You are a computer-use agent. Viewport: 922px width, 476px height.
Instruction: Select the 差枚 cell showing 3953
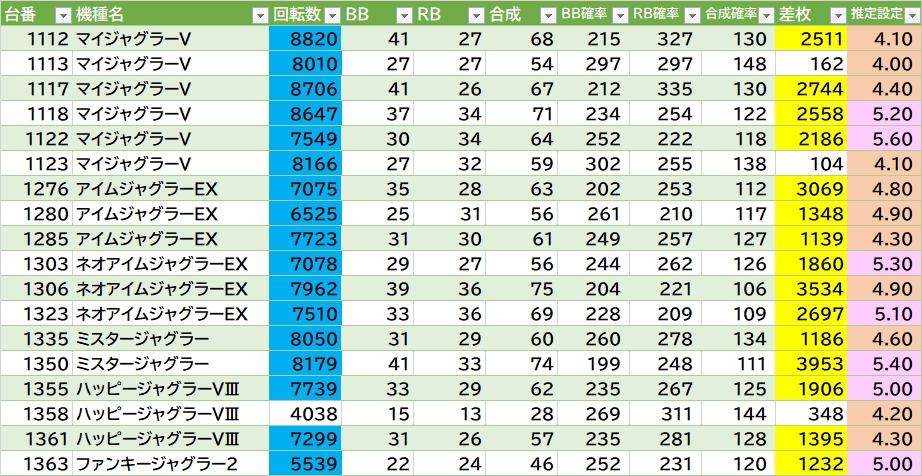tap(810, 363)
